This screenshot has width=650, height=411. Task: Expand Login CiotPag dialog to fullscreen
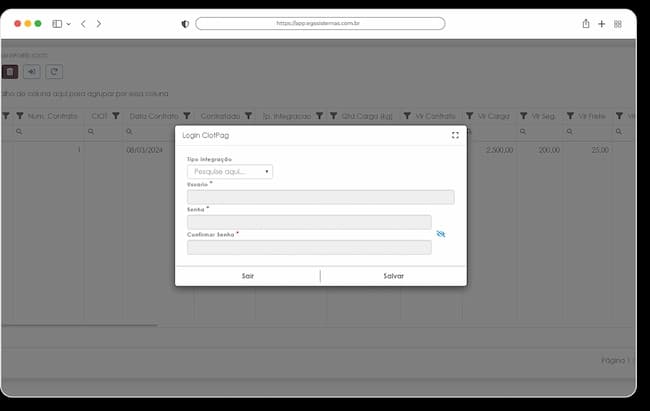pyautogui.click(x=455, y=135)
